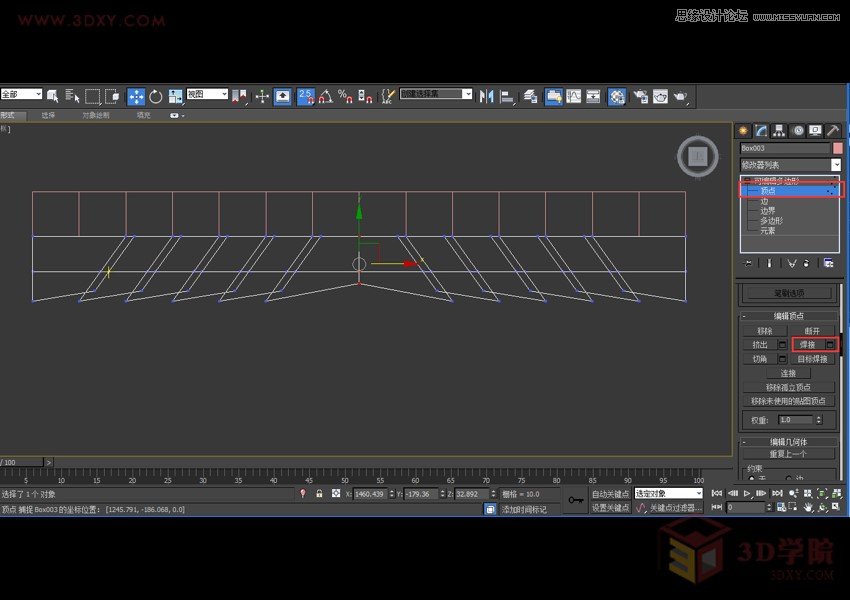The image size is (850, 600).
Task: Select the Select and Scale tool
Action: [x=176, y=96]
